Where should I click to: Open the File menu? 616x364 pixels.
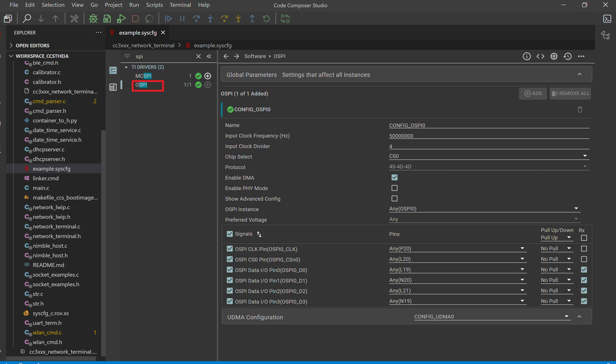pos(14,5)
